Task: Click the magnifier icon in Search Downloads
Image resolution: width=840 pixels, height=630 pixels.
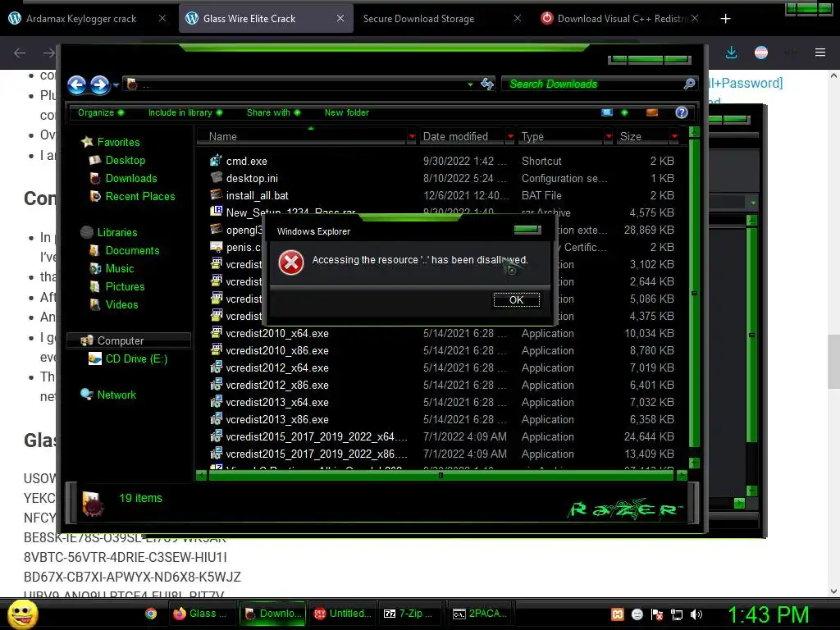Action: (x=689, y=84)
